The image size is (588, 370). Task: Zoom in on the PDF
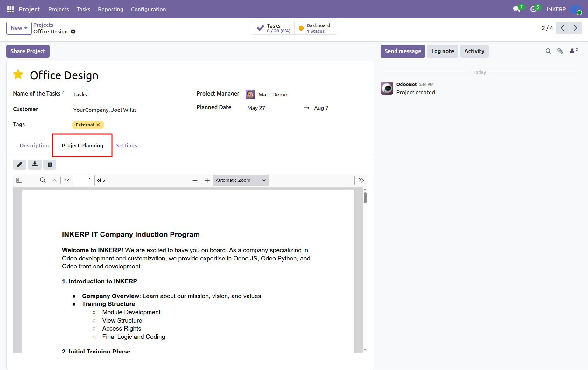[x=207, y=180]
